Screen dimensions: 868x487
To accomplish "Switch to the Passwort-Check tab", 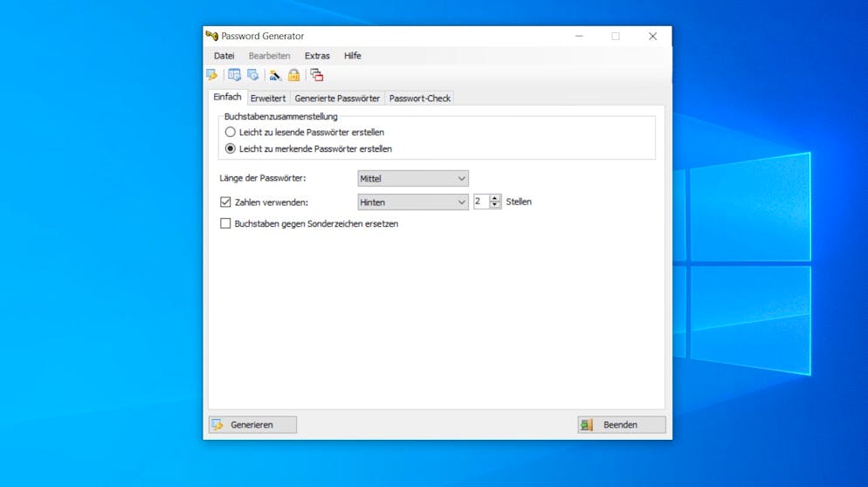I will (420, 99).
